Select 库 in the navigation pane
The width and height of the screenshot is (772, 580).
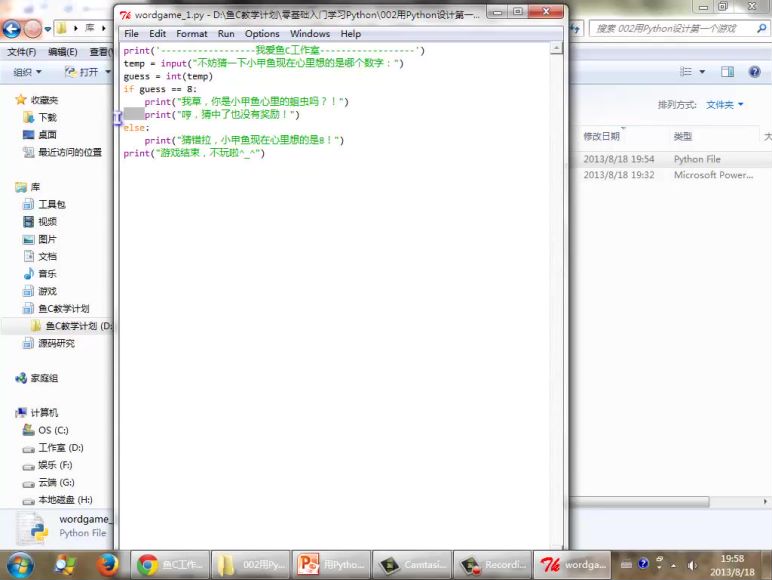[x=35, y=187]
